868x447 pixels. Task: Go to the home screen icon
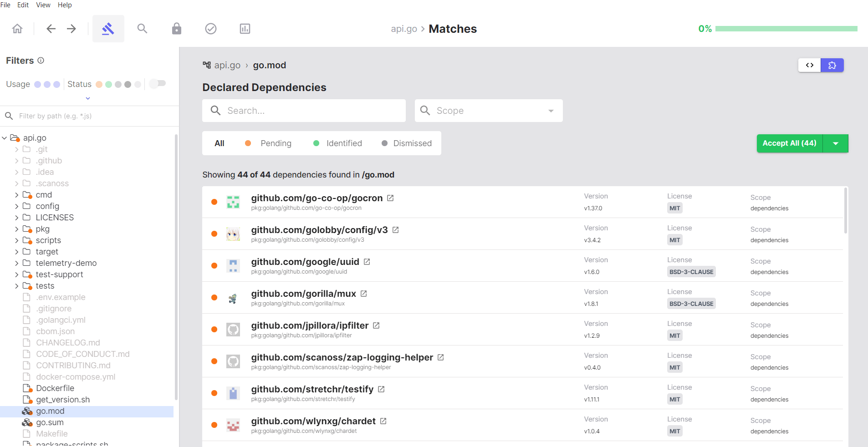(x=17, y=29)
